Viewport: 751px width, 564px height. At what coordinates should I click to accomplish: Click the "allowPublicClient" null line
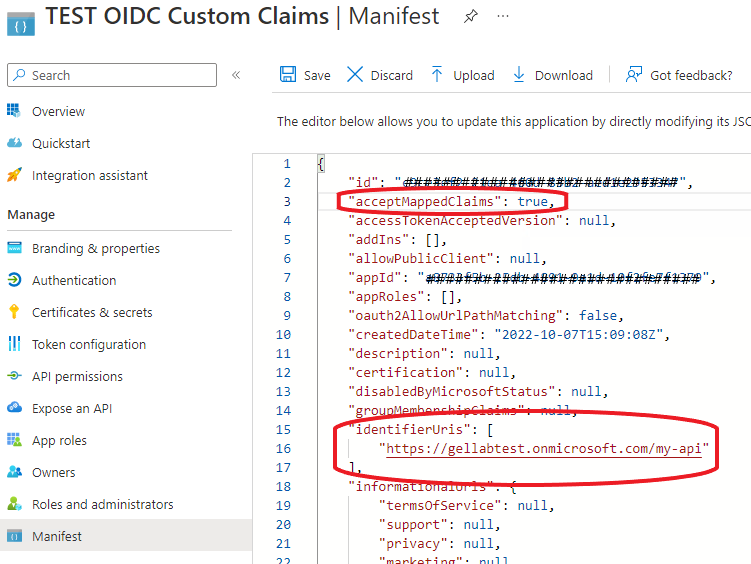447,259
